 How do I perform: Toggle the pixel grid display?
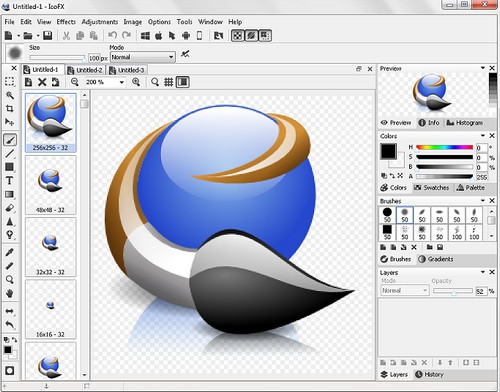tap(169, 82)
